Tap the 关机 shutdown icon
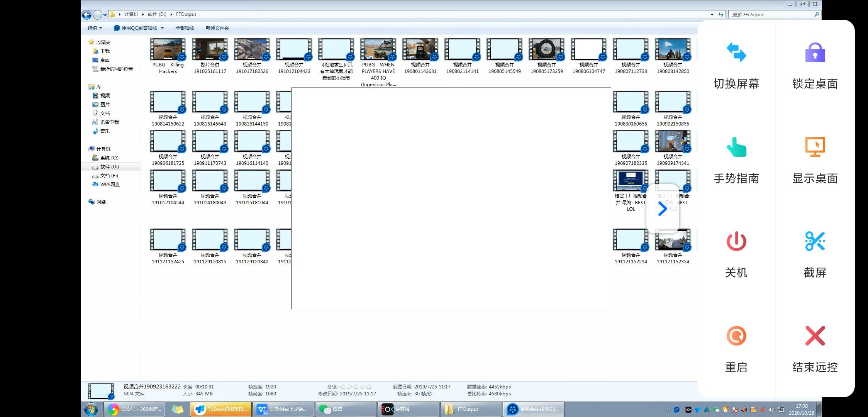Screen dimensions: 868x417 point(736,241)
